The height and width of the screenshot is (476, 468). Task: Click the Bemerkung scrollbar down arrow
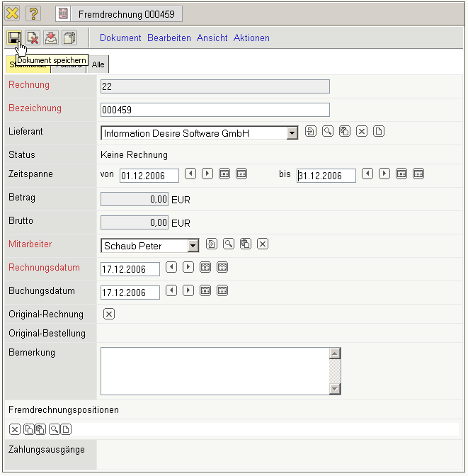(x=336, y=388)
